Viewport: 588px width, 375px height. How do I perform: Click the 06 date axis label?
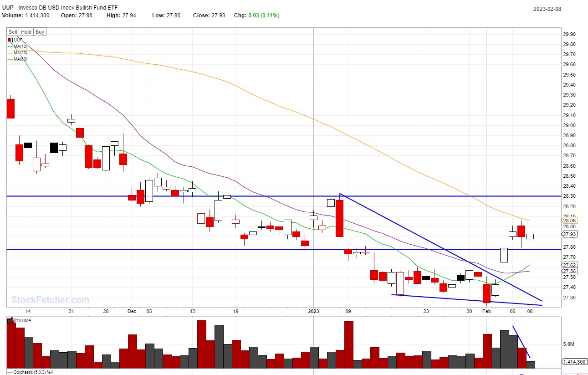click(512, 312)
